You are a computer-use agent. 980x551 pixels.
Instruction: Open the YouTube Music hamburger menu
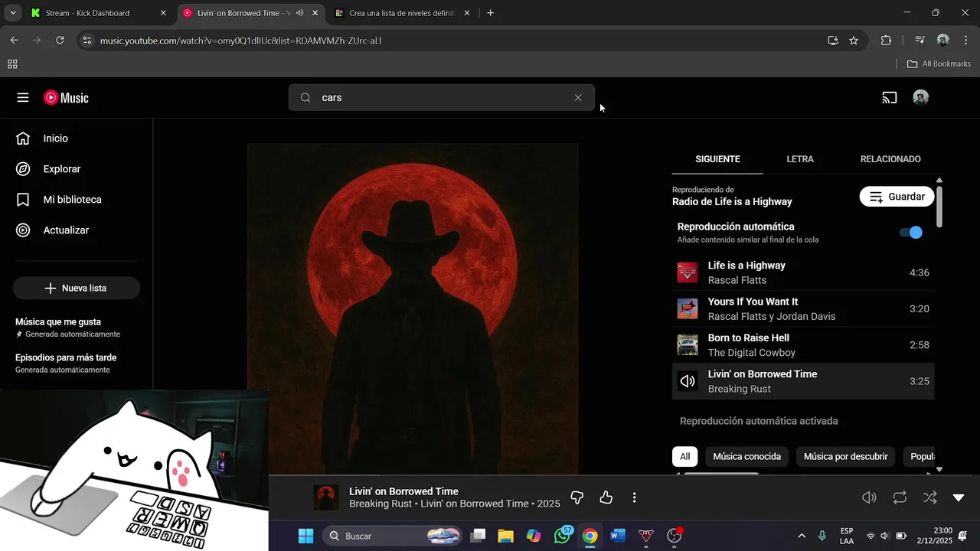(x=23, y=98)
